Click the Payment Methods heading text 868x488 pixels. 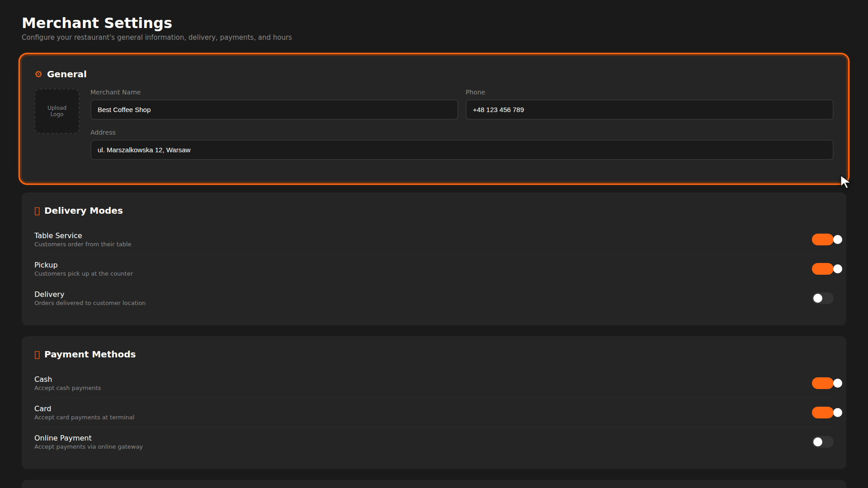[x=90, y=354]
